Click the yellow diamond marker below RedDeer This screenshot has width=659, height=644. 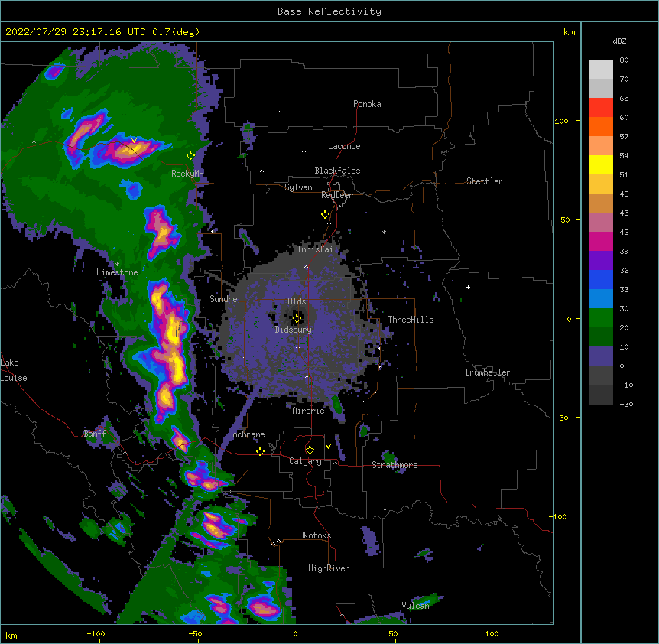[326, 215]
